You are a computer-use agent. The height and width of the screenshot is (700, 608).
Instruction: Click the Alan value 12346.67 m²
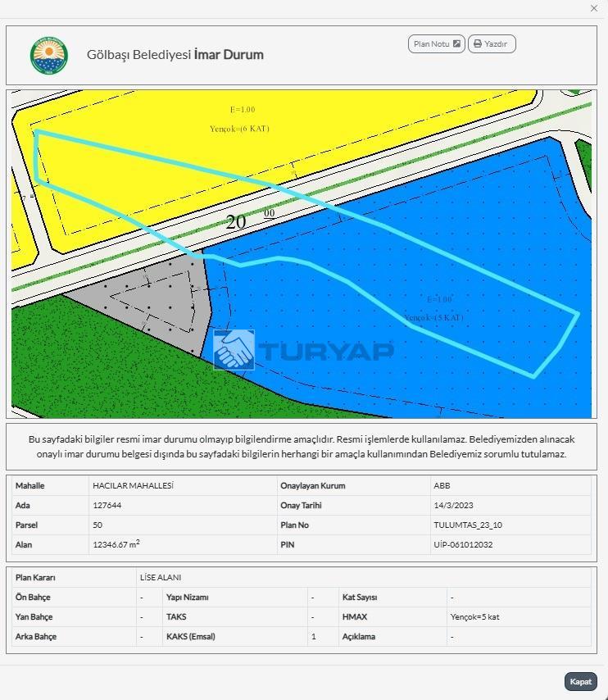(x=116, y=544)
